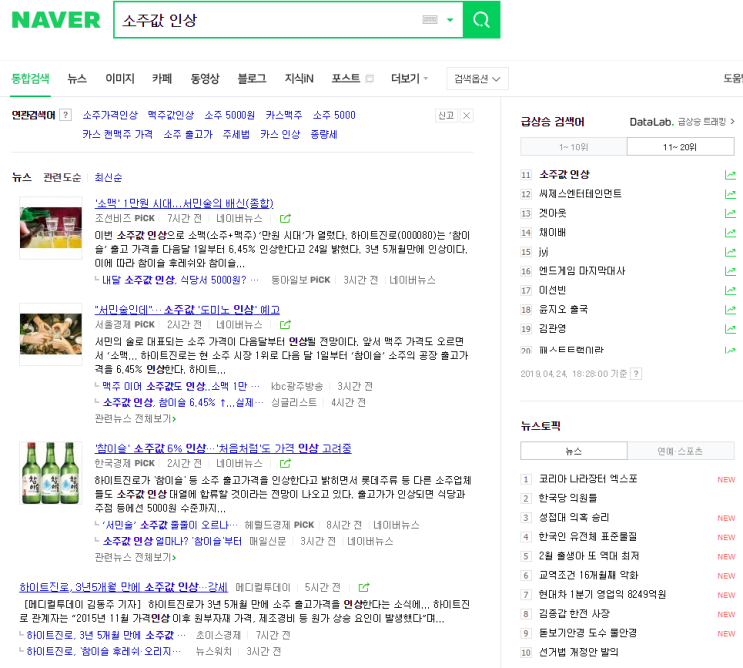Close the related search box with X
This screenshot has width=743, height=668.
(x=467, y=116)
